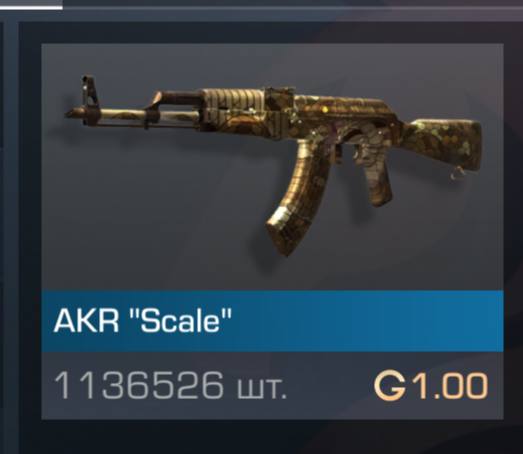Click the sling ring on the stock

click(x=457, y=174)
